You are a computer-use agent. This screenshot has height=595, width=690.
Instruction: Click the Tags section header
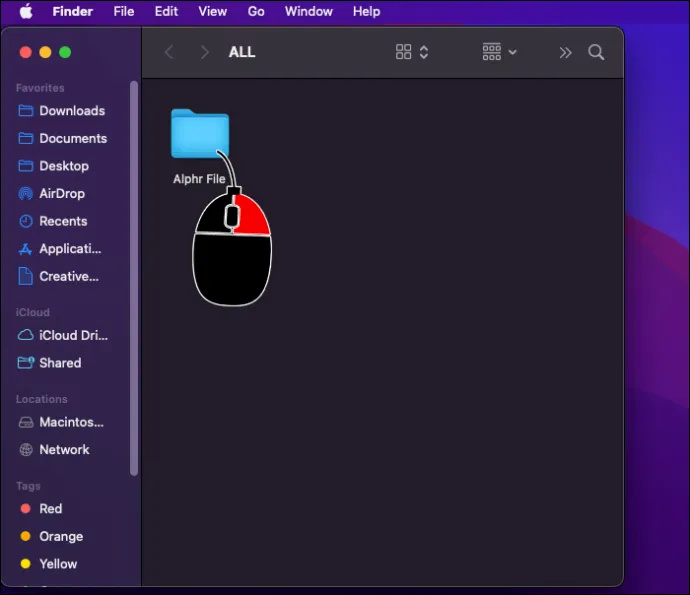click(28, 486)
